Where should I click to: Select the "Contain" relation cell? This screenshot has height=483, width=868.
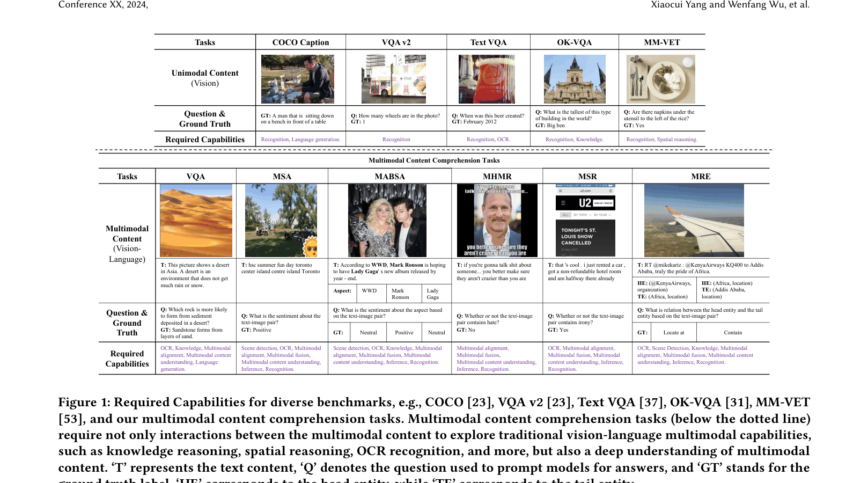pos(733,333)
